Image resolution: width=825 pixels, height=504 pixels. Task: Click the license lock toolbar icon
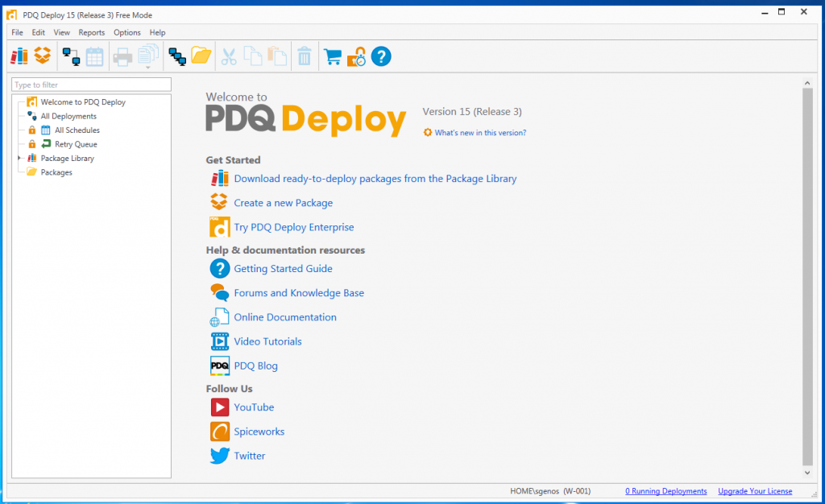point(356,56)
